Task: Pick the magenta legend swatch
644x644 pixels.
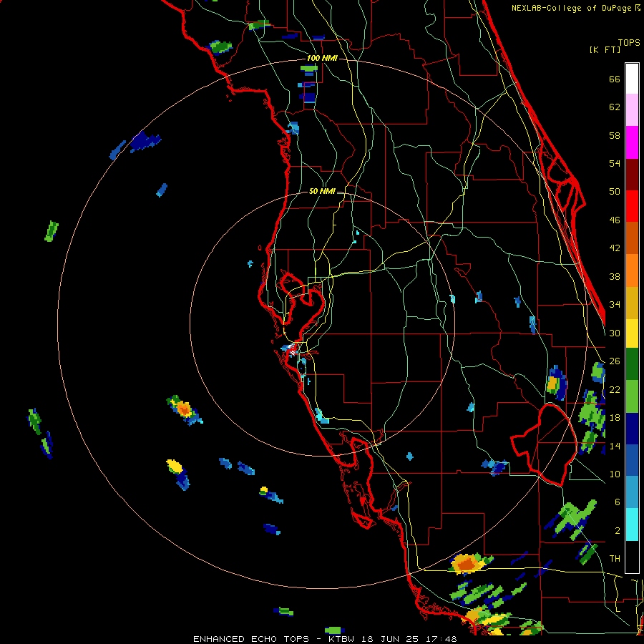Action: point(632,142)
